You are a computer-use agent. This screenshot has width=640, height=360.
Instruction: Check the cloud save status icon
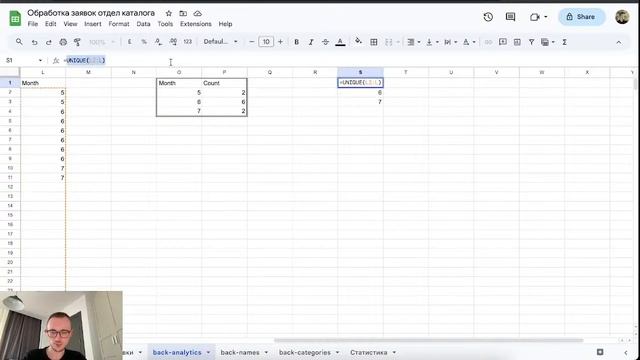point(198,13)
